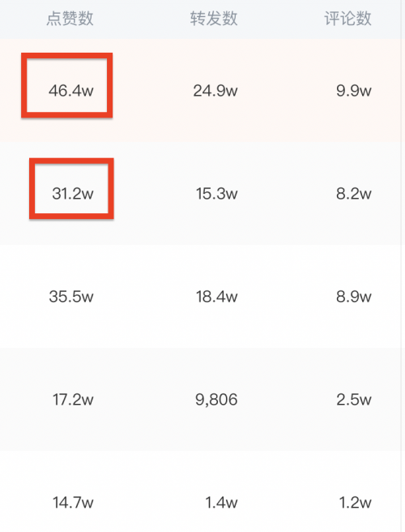Image resolution: width=405 pixels, height=532 pixels.
Task: Click the 17.2w likes cell
Action: (73, 399)
